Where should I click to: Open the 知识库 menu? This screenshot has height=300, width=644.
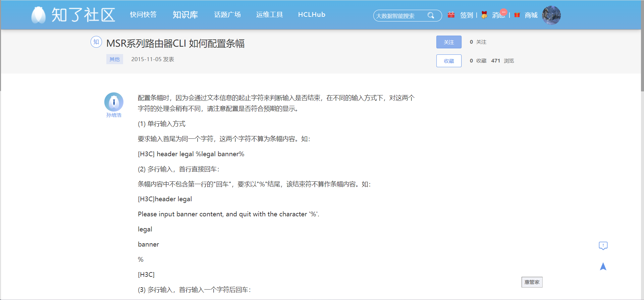coord(185,15)
